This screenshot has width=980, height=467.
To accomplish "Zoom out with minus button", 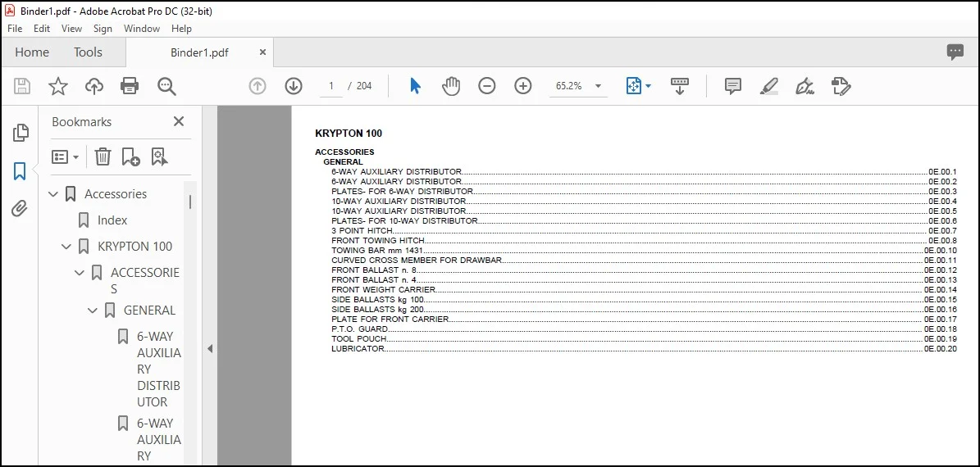I will pyautogui.click(x=487, y=86).
